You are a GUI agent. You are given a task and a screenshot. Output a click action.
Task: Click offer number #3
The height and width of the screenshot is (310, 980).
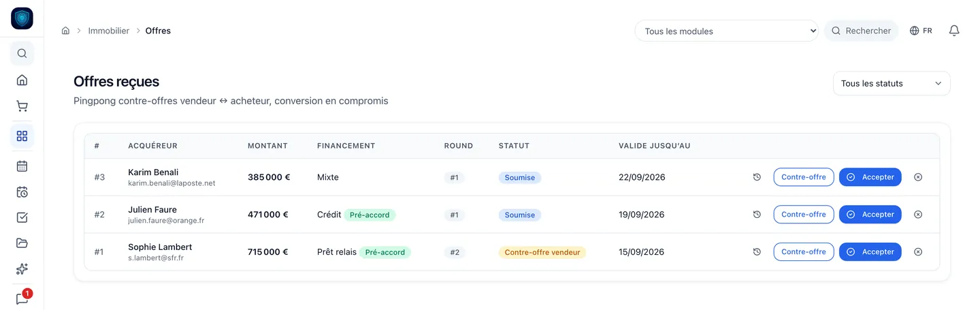point(99,177)
